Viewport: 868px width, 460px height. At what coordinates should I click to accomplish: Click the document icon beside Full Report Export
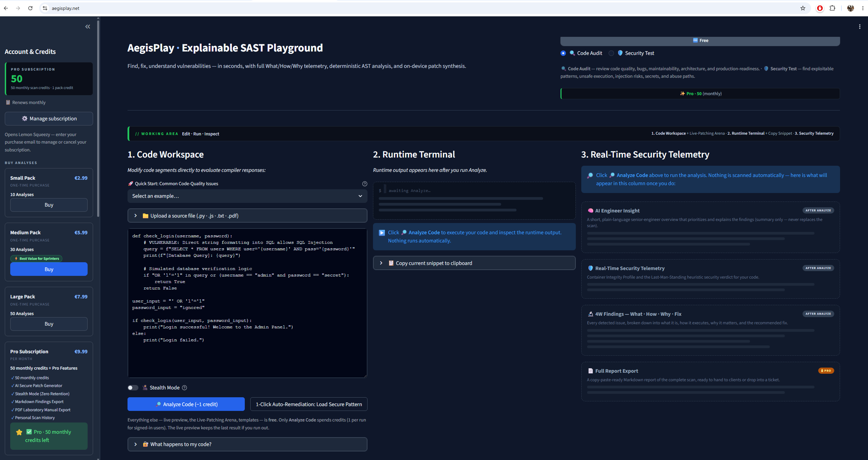(590, 371)
